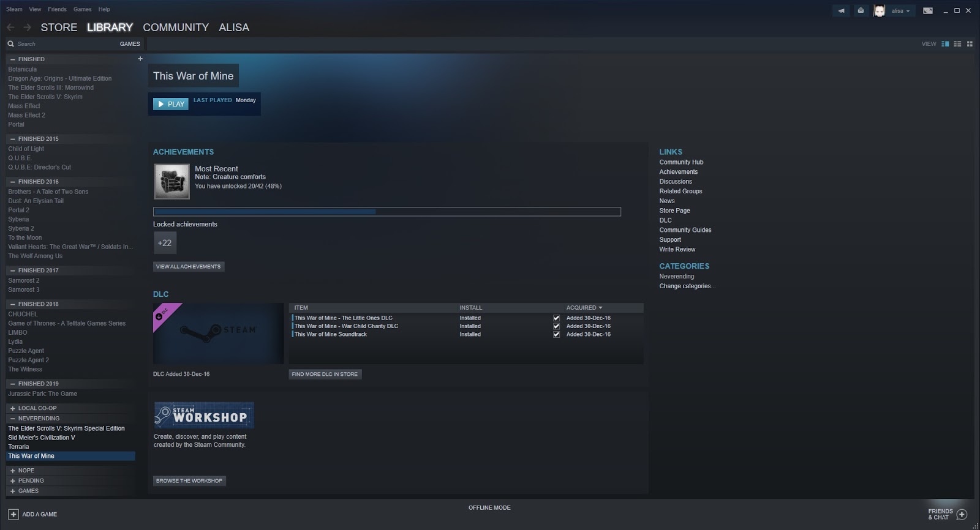980x530 pixels.
Task: Open the Write Review link
Action: click(677, 250)
